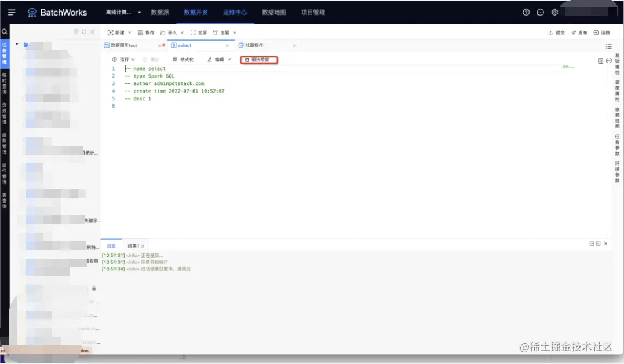624x364 pixels.
Task: Click the bracket ellipsis icon beside editor
Action: tap(609, 61)
